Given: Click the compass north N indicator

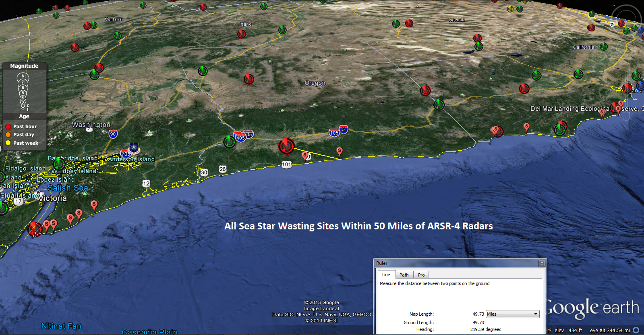Looking at the screenshot, I should tap(612, 25).
